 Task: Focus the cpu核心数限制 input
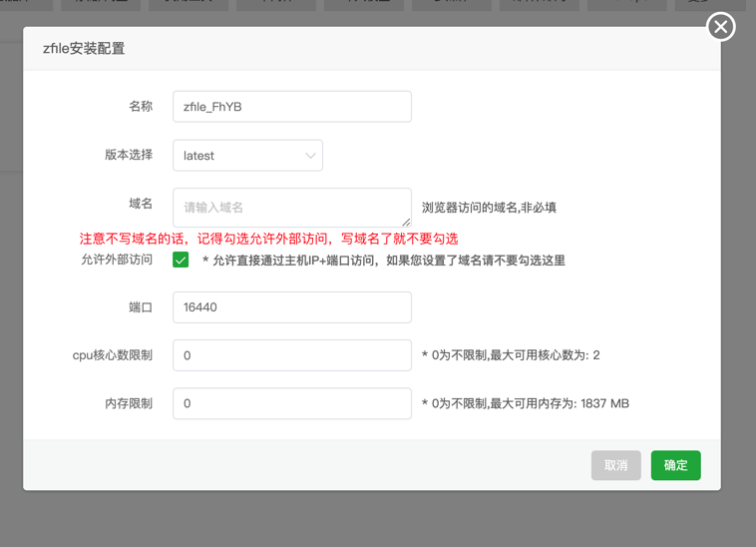(x=291, y=355)
